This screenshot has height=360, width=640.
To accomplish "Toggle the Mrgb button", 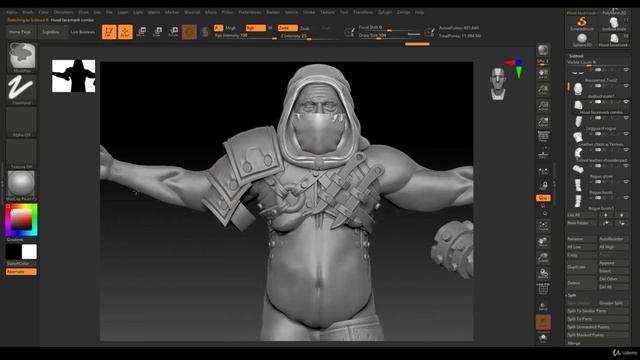I will 231,28.
